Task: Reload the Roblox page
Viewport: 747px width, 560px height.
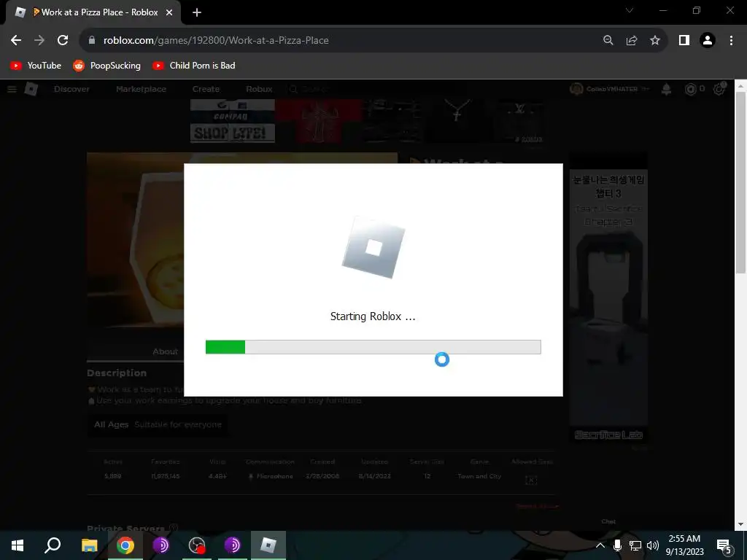Action: [63, 41]
